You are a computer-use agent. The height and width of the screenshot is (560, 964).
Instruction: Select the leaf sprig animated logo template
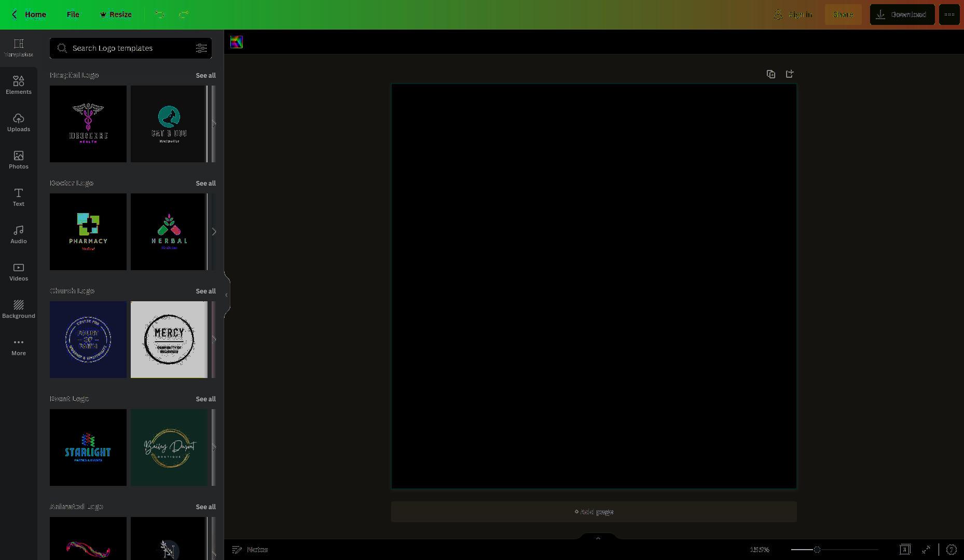click(x=169, y=538)
